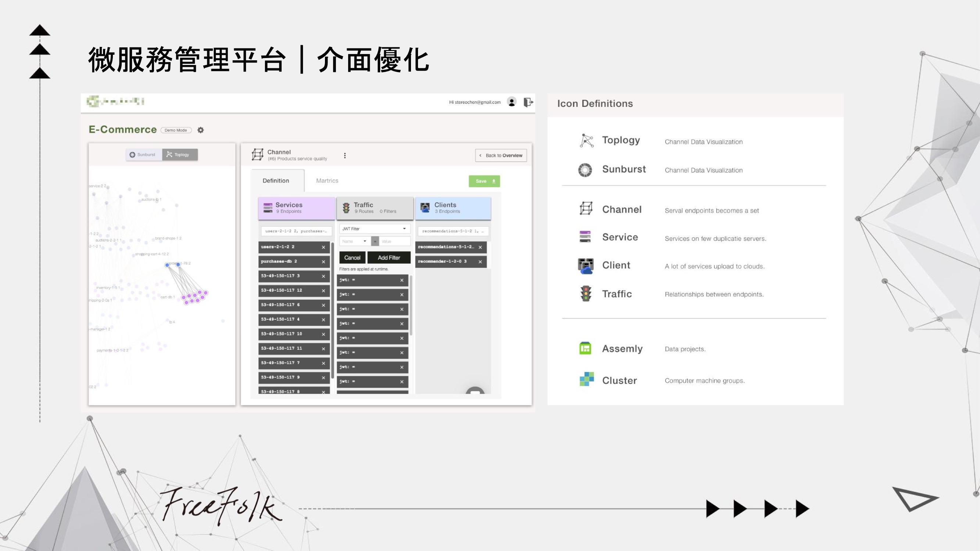The width and height of the screenshot is (980, 551).
Task: Remove the users-2-1-2 endpoint with its X
Action: [323, 247]
